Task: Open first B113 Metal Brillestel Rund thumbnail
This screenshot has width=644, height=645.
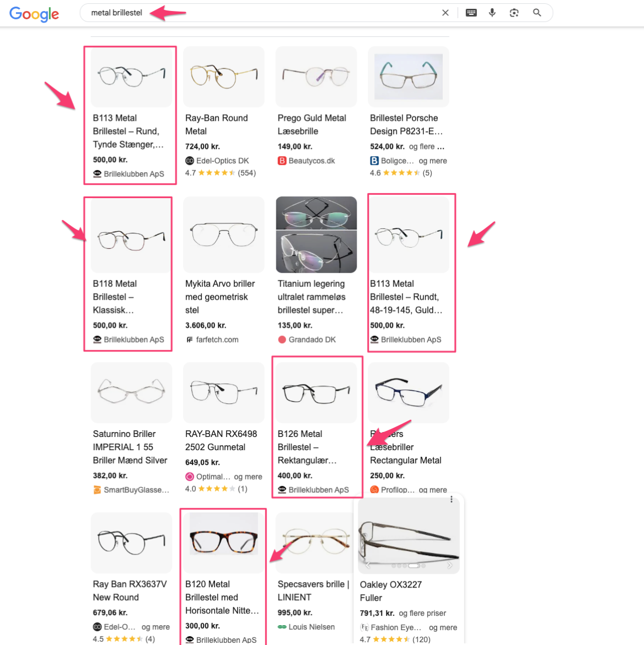Action: pos(131,77)
